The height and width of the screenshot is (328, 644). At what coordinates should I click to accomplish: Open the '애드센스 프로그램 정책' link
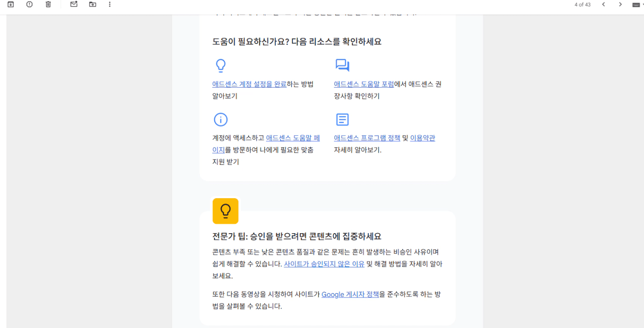tap(367, 138)
